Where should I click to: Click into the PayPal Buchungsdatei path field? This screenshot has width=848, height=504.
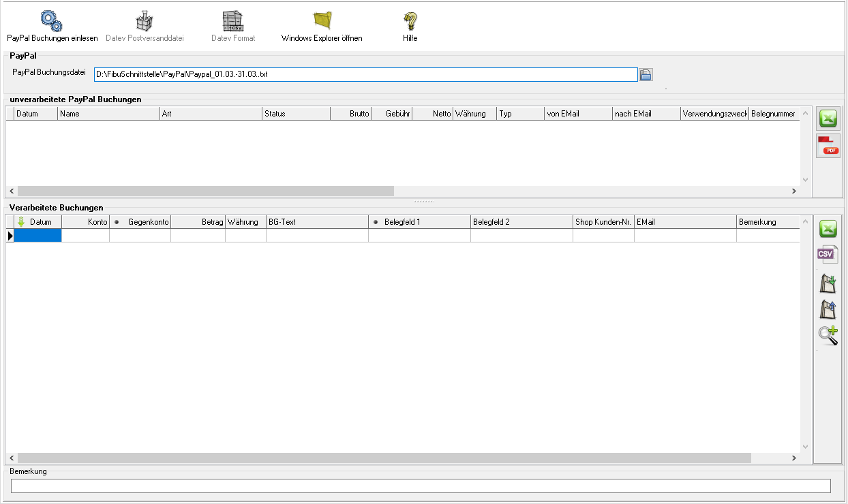pyautogui.click(x=365, y=74)
